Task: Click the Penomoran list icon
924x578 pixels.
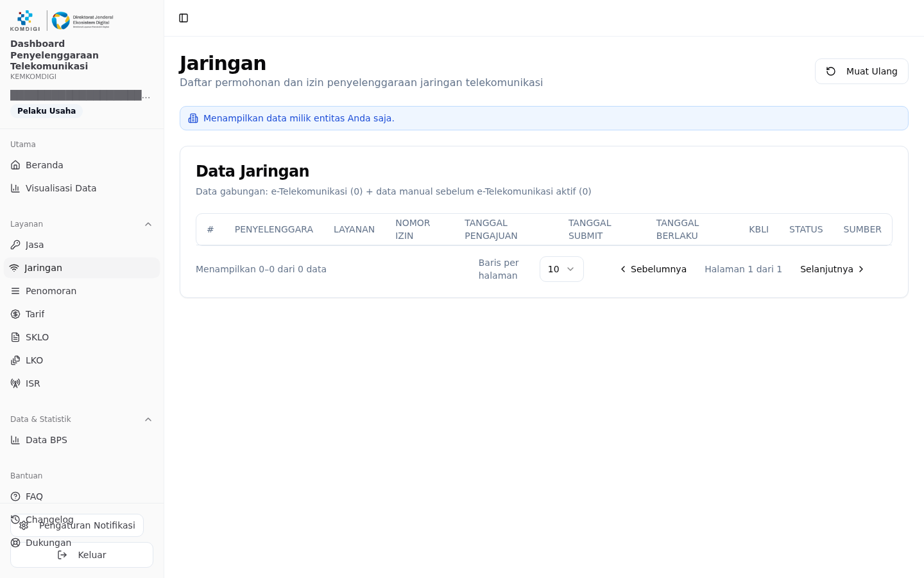Action: (15, 291)
